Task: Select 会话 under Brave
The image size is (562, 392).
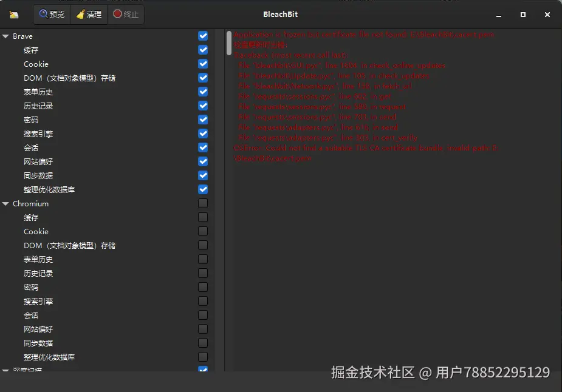Action: pyautogui.click(x=31, y=148)
